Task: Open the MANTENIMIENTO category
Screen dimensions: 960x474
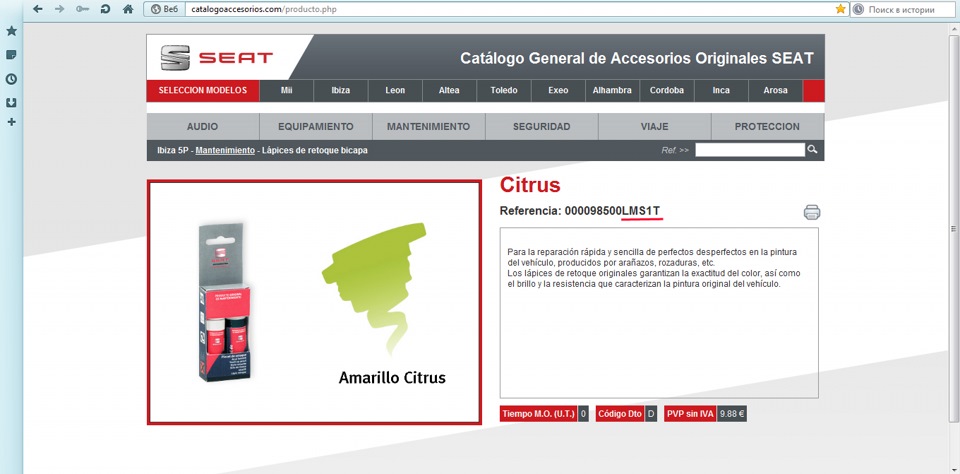Action: (429, 127)
